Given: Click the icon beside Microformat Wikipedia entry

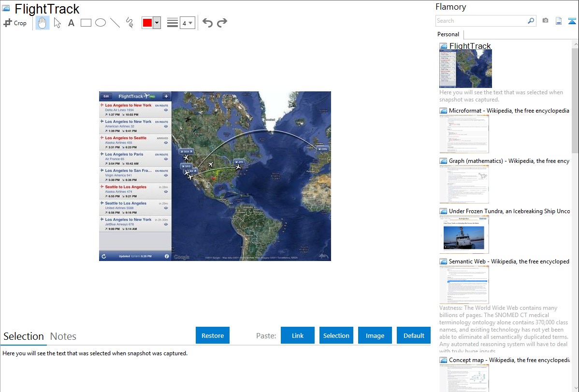Looking at the screenshot, I should 443,111.
